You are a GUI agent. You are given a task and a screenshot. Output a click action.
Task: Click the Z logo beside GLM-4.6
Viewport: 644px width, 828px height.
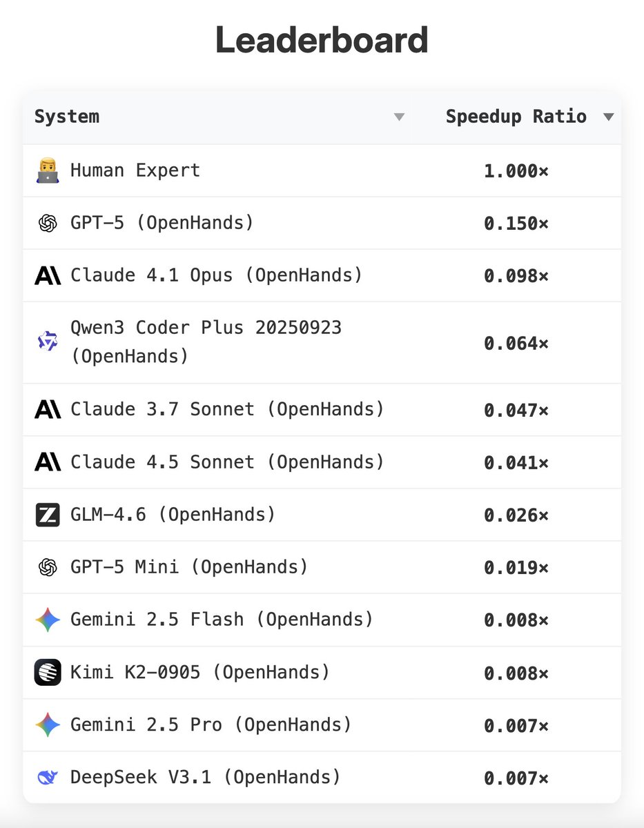pos(48,515)
